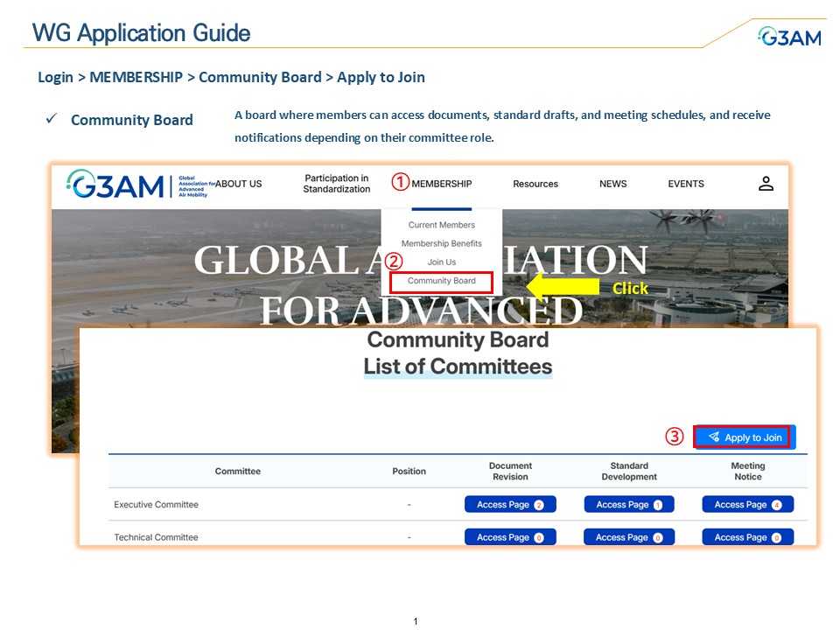This screenshot has width=840, height=630.
Task: Click the Meeting Notice column header
Action: point(748,472)
